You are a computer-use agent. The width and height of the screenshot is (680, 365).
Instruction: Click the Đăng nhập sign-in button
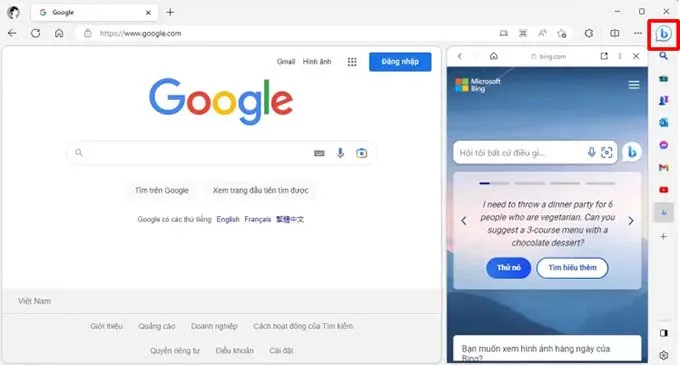400,62
